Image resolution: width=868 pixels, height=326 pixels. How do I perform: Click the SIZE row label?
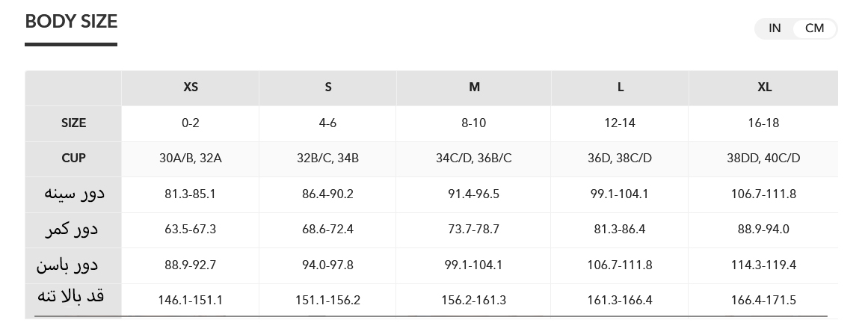73,123
